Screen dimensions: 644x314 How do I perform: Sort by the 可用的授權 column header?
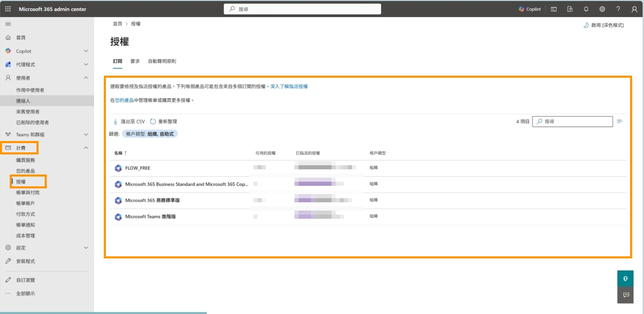tap(265, 153)
